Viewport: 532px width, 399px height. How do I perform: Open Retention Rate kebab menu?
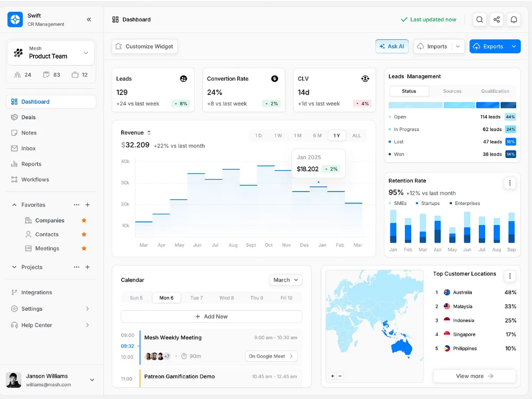coord(510,183)
